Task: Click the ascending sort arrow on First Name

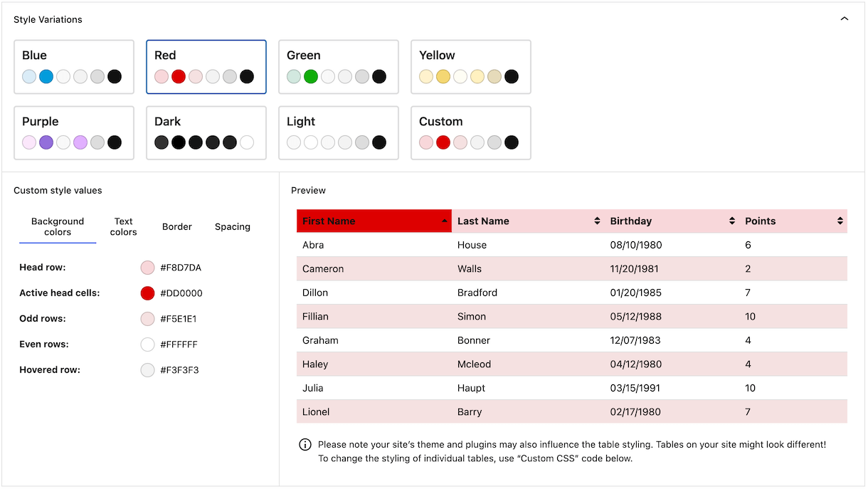Action: coord(443,221)
